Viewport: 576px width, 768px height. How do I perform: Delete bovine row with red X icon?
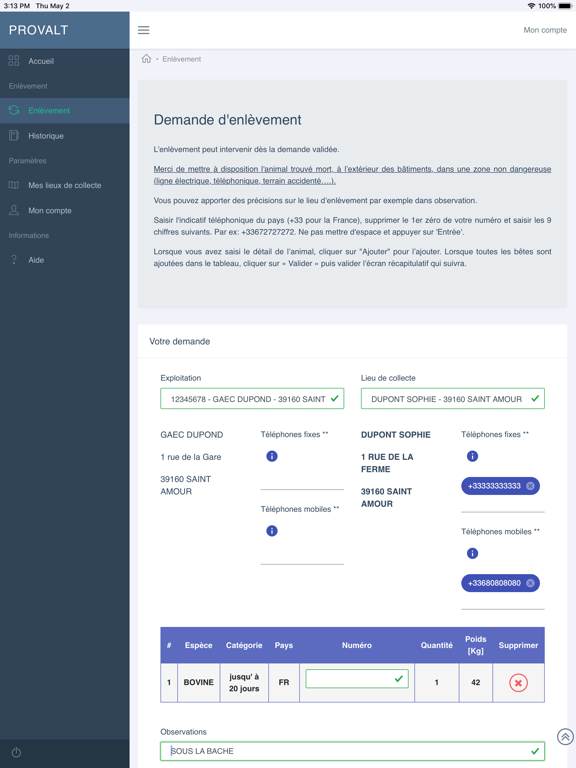point(518,682)
